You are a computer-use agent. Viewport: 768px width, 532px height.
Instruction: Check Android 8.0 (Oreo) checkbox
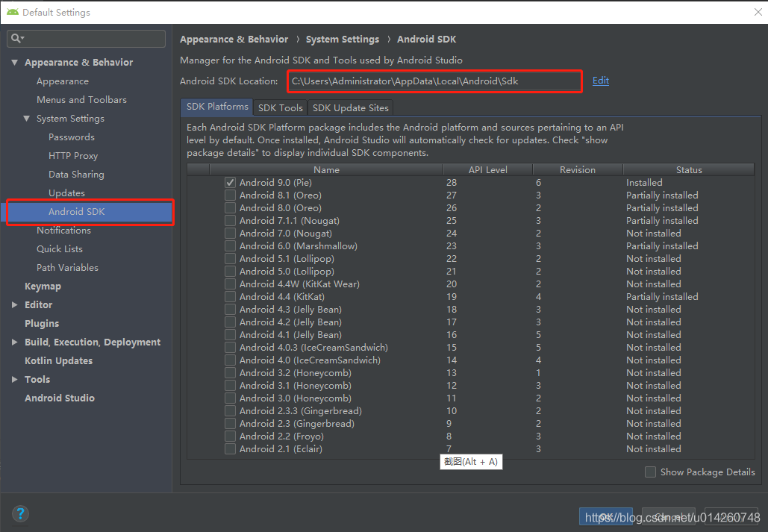tap(230, 208)
